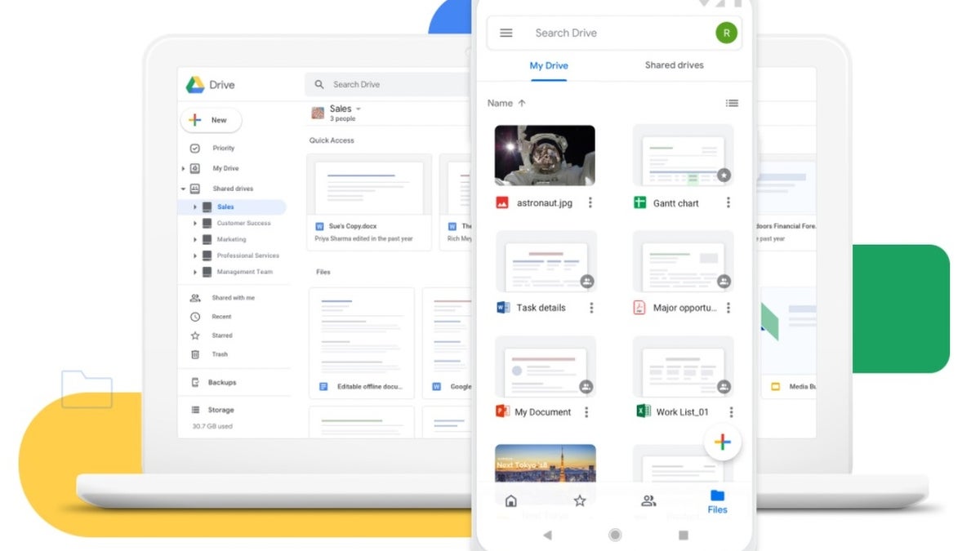The height and width of the screenshot is (551, 980).
Task: Tap the Android home circle button
Action: coord(615,535)
